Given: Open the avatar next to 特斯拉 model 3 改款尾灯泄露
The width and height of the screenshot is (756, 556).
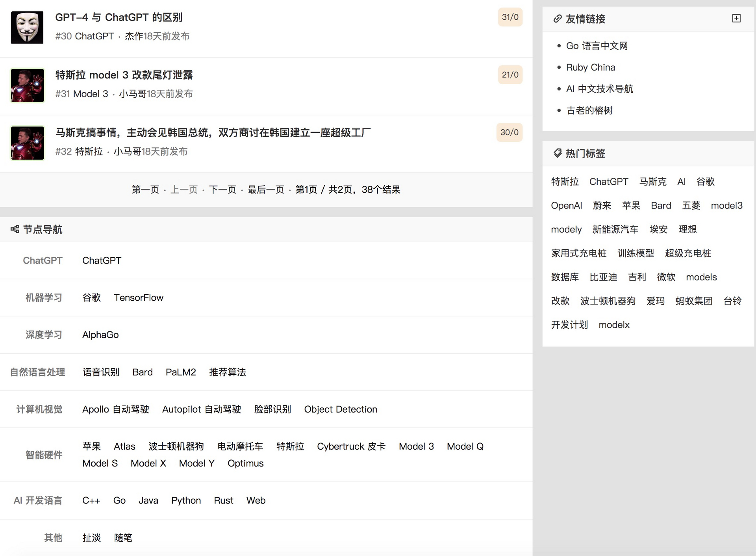Looking at the screenshot, I should coord(27,86).
